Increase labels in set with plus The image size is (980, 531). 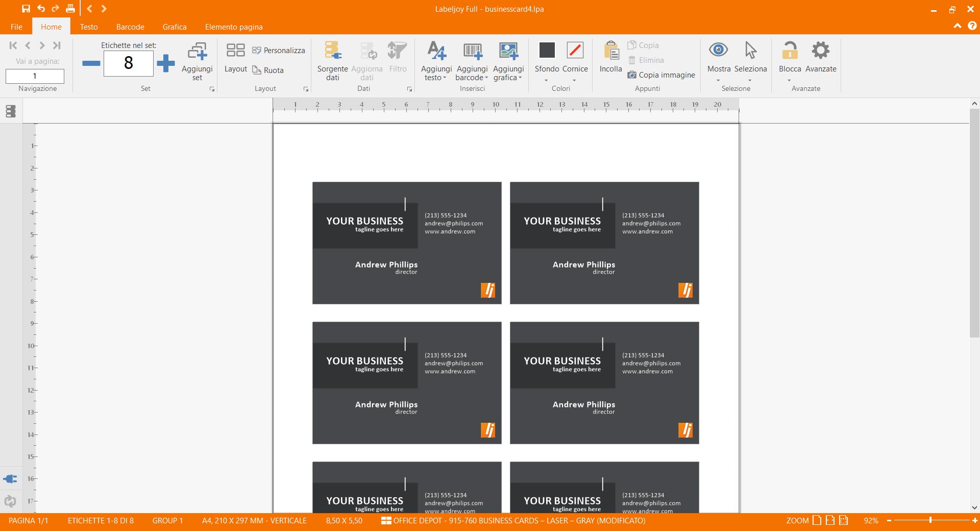(x=165, y=63)
